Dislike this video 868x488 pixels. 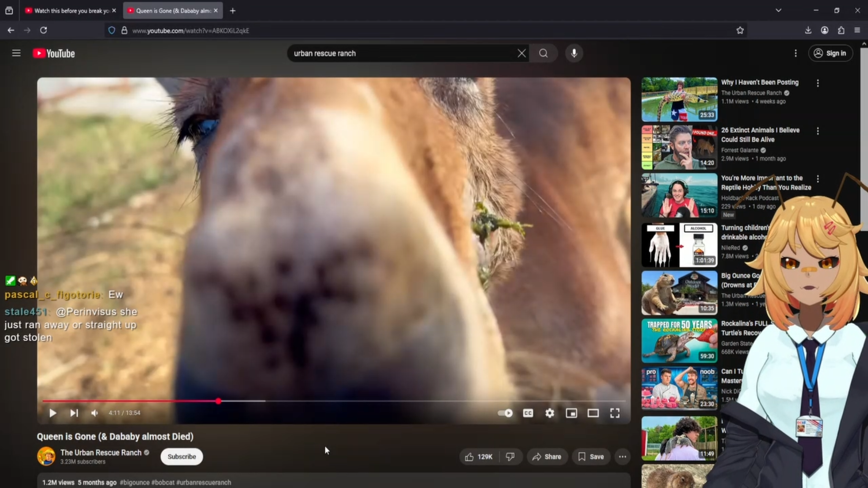pyautogui.click(x=510, y=457)
